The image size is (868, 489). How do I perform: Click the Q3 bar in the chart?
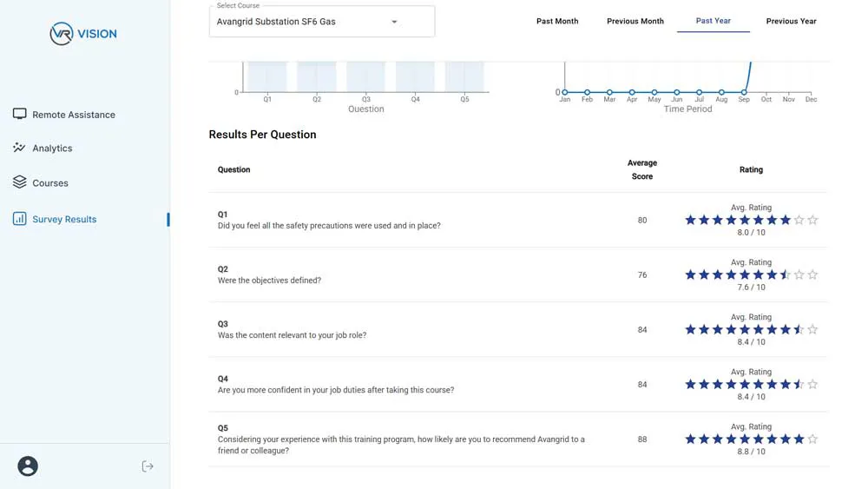click(x=365, y=76)
